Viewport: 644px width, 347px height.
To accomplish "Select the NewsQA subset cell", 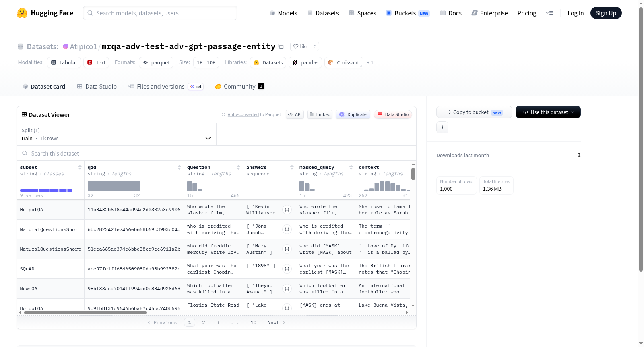I will point(51,289).
